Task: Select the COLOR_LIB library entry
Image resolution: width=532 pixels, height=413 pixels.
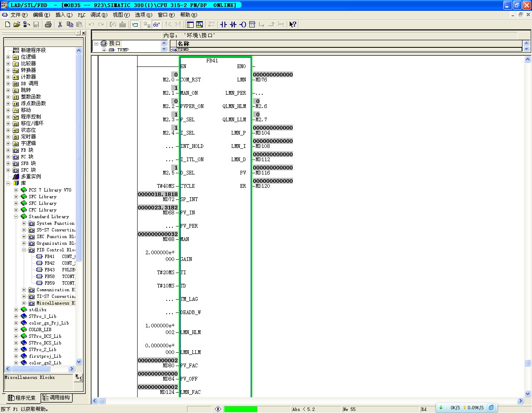Action: 40,329
